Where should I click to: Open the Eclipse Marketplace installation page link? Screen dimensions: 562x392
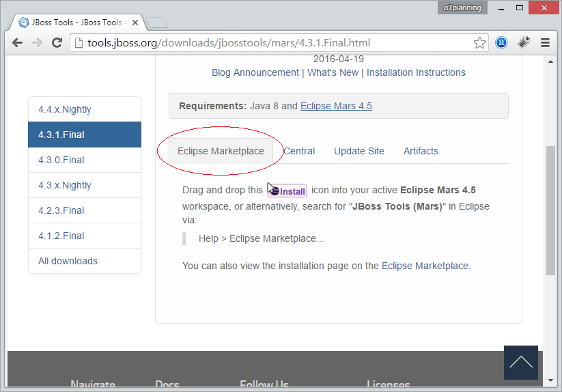pos(425,266)
